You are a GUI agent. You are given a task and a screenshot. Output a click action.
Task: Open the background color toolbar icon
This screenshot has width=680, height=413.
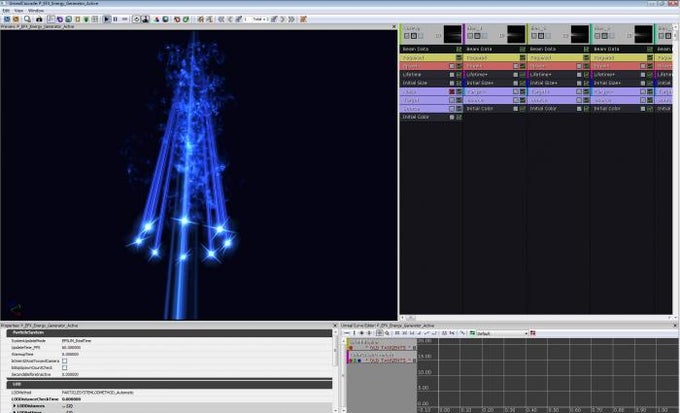point(157,19)
